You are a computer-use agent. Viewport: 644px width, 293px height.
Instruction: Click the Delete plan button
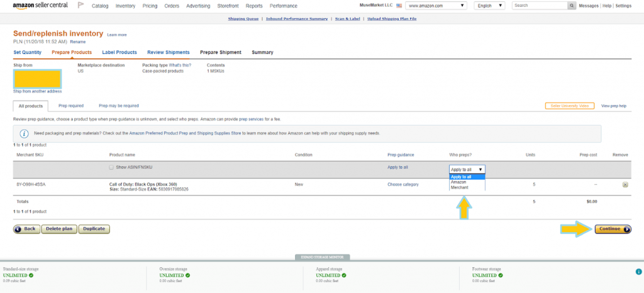pyautogui.click(x=59, y=229)
